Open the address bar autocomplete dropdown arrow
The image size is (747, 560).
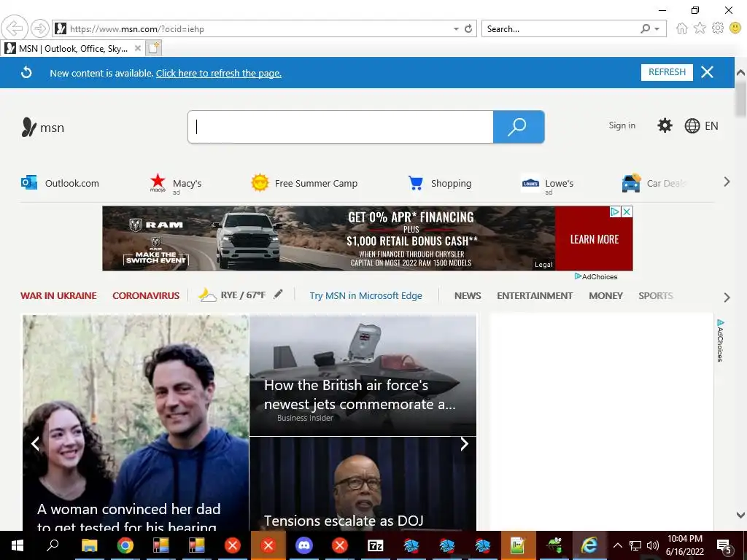pos(456,29)
